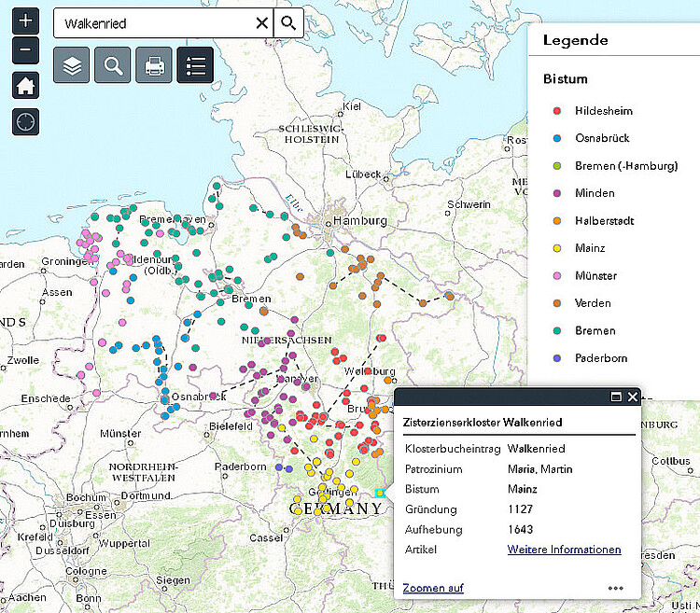Print the map with printer icon
The width and height of the screenshot is (700, 613).
point(154,65)
